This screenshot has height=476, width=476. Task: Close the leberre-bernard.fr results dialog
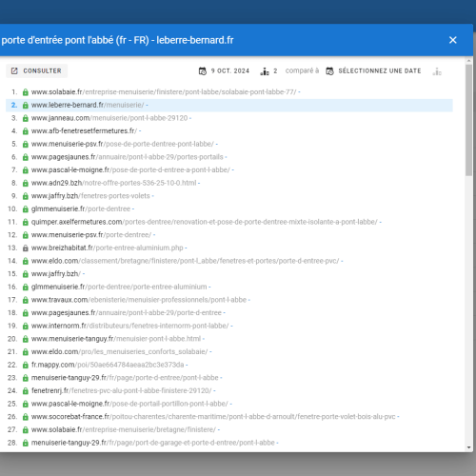(453, 40)
